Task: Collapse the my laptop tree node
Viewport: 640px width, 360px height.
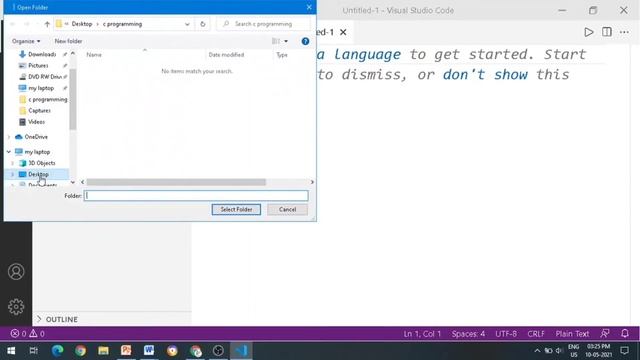Action: click(9, 152)
